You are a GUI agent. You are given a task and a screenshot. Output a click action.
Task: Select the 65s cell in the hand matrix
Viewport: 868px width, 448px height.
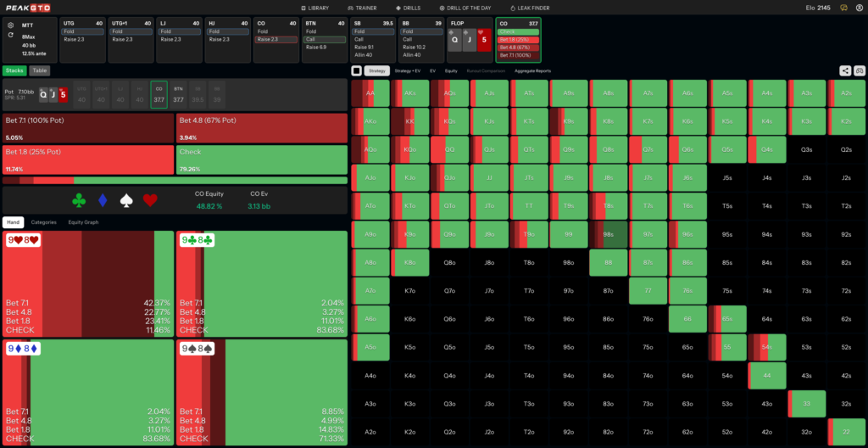tap(727, 319)
